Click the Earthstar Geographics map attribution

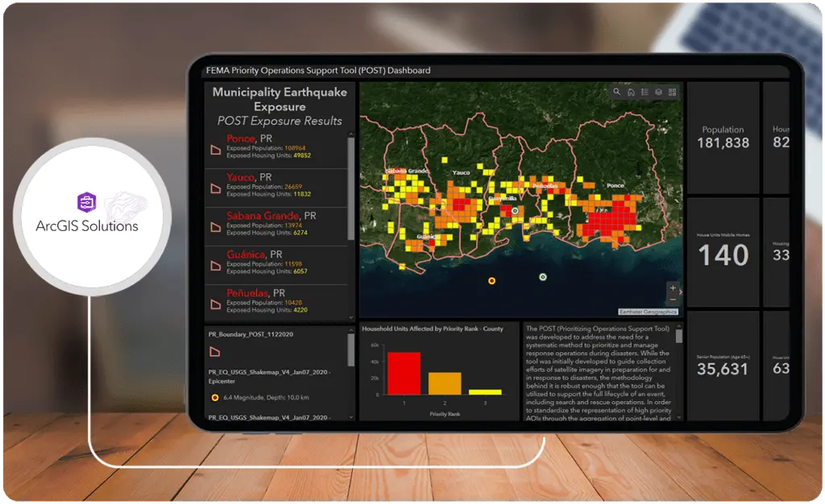[x=648, y=312]
